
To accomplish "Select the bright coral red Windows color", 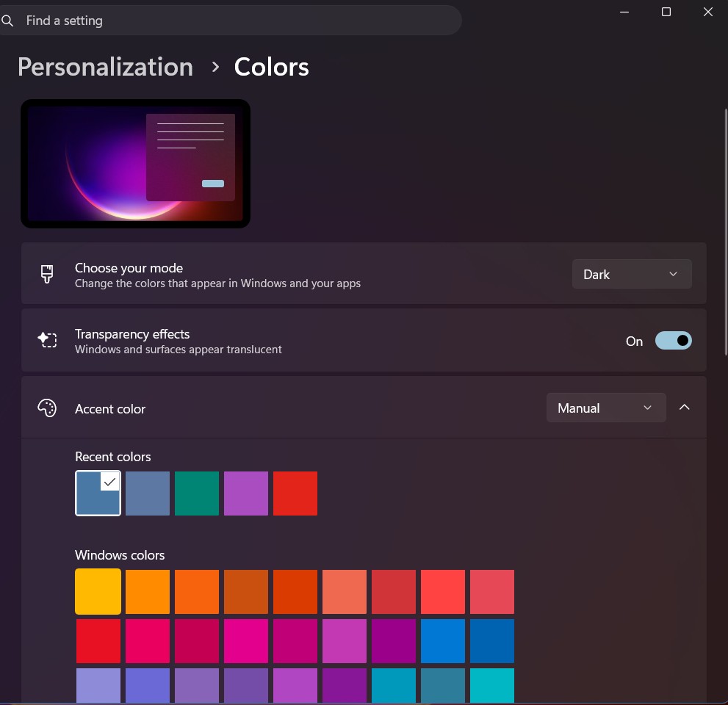I will (443, 592).
